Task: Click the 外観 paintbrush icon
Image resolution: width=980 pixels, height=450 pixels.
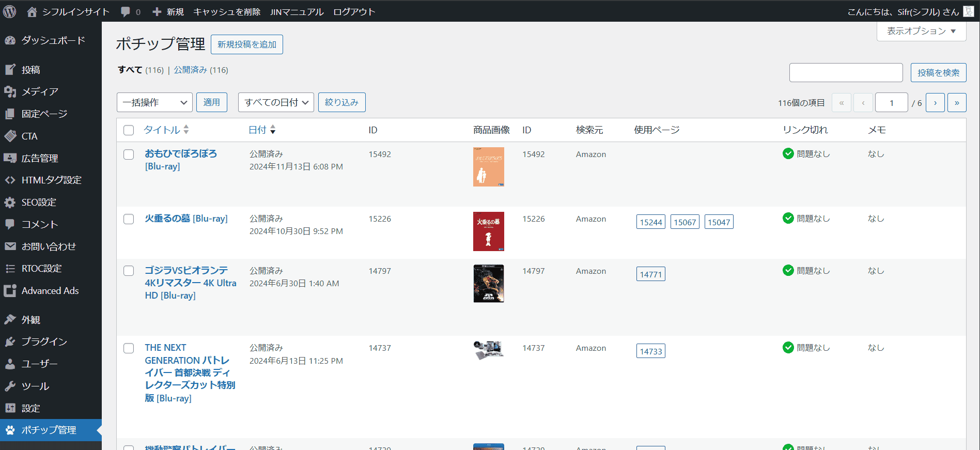Action: [10, 320]
